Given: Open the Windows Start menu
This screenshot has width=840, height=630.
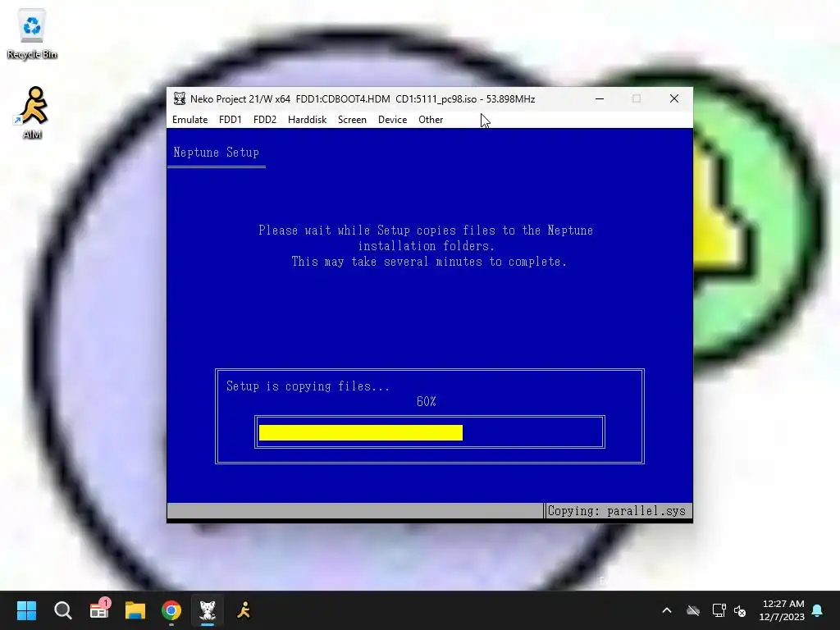Looking at the screenshot, I should click(x=26, y=610).
